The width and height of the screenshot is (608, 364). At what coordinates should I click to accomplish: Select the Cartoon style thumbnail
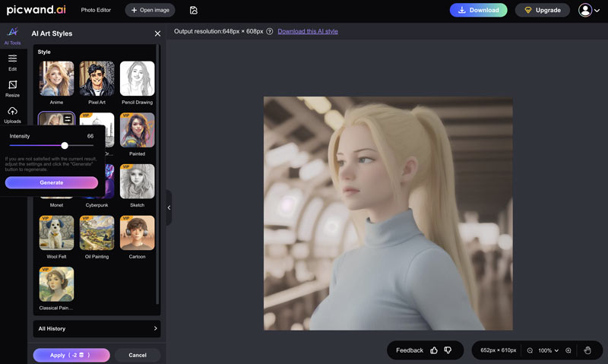pos(138,233)
